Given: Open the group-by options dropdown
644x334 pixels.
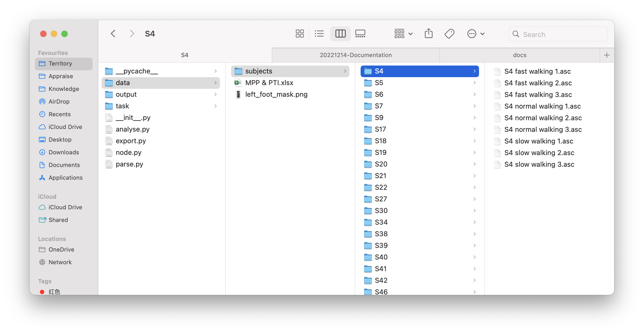Looking at the screenshot, I should pyautogui.click(x=403, y=34).
